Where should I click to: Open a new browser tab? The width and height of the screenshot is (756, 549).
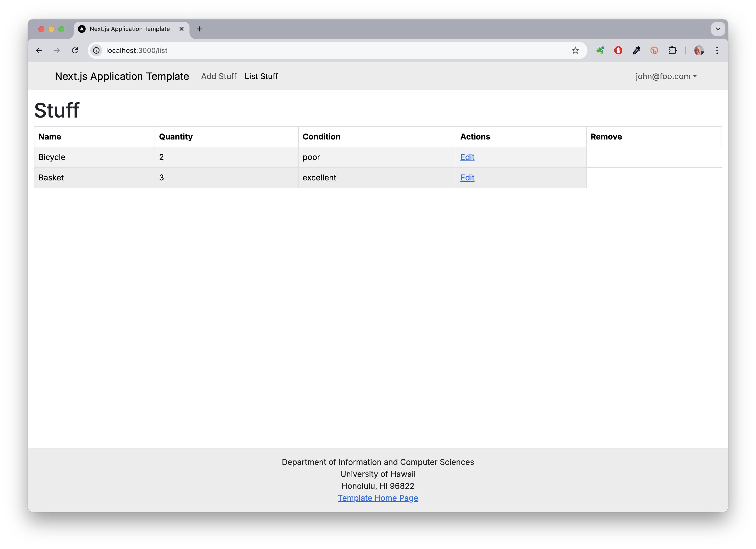[199, 29]
